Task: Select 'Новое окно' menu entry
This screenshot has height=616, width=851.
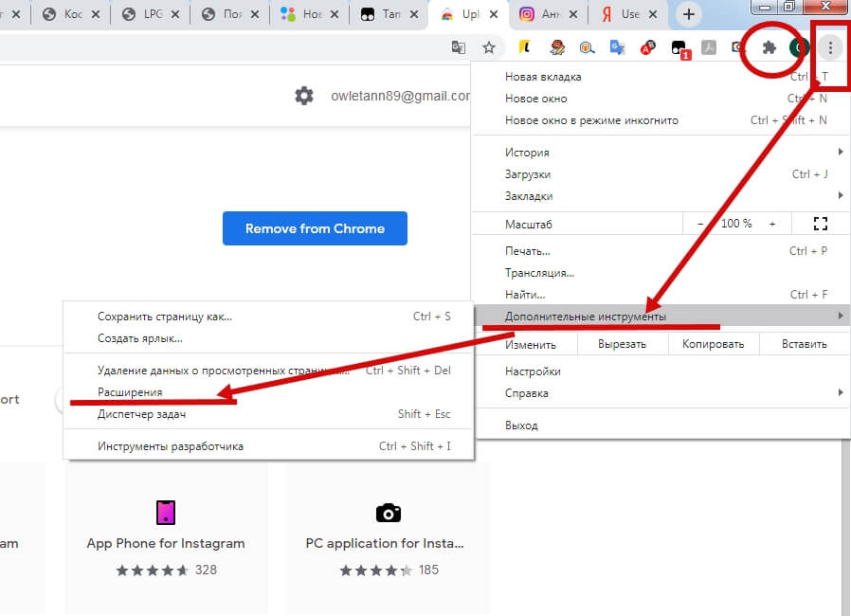Action: point(660,99)
